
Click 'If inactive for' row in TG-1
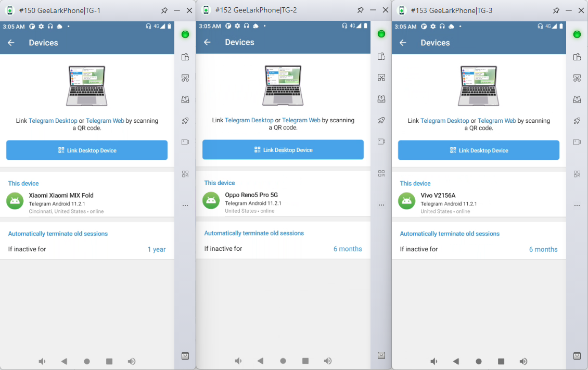[x=87, y=249]
